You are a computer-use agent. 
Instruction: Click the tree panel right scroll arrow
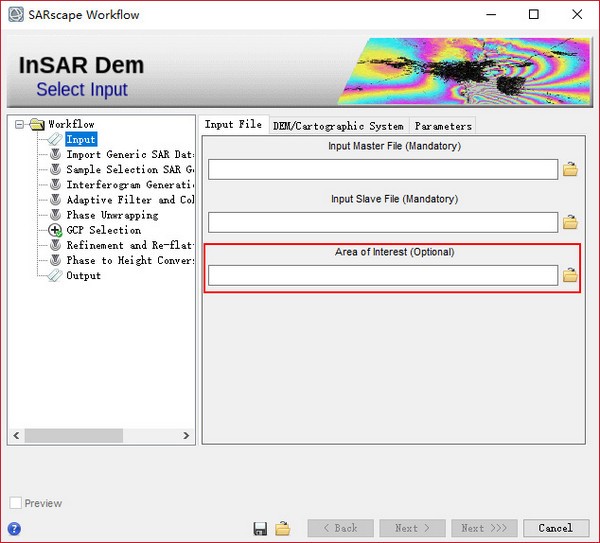tap(186, 435)
